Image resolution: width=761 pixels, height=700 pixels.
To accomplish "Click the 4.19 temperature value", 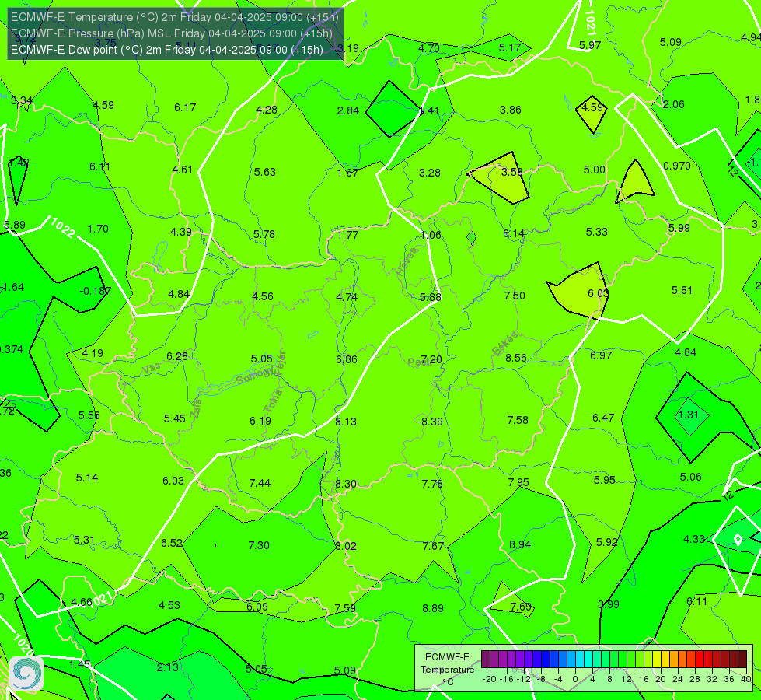I will pos(93,353).
